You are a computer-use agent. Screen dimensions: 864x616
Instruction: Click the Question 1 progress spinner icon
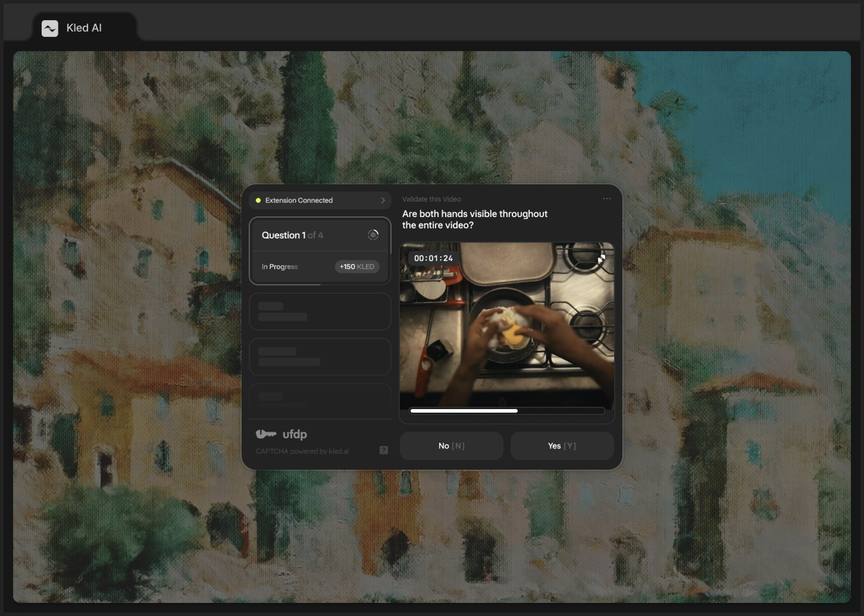tap(373, 235)
